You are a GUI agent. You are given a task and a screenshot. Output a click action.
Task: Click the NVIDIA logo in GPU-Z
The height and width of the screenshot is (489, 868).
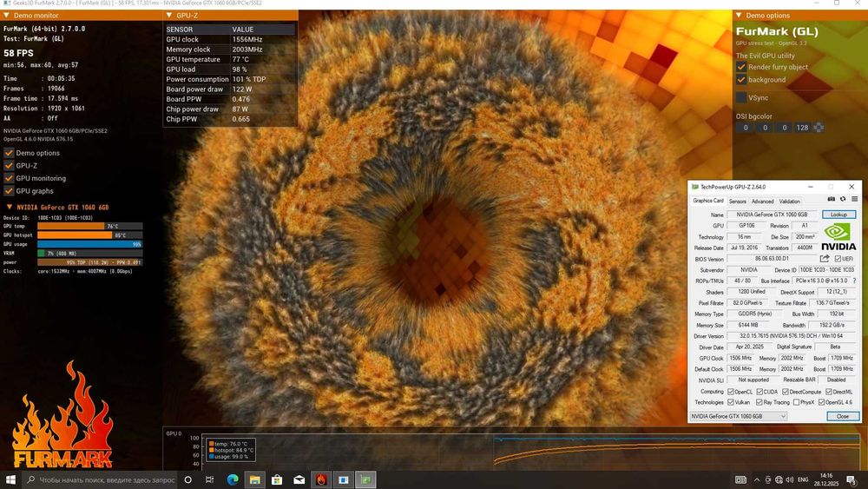(838, 236)
